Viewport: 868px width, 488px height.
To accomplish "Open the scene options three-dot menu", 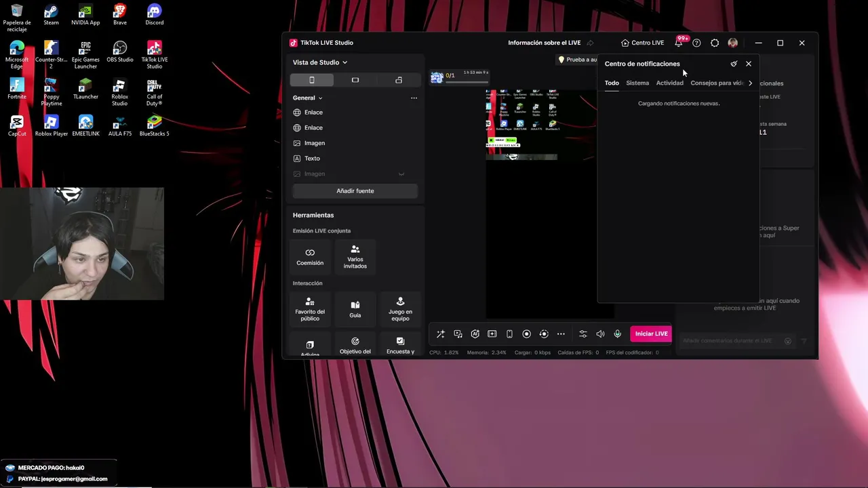I will pos(414,98).
